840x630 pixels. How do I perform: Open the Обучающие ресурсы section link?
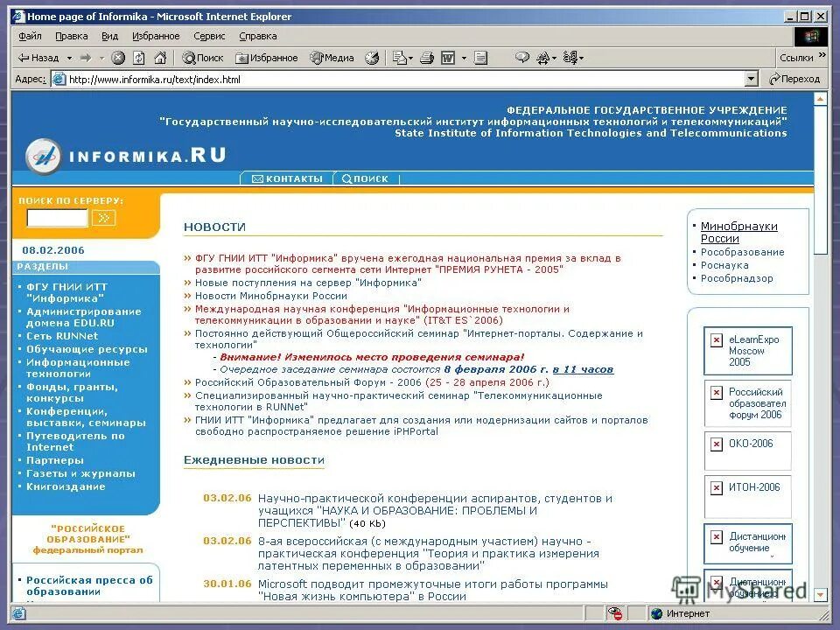point(87,349)
